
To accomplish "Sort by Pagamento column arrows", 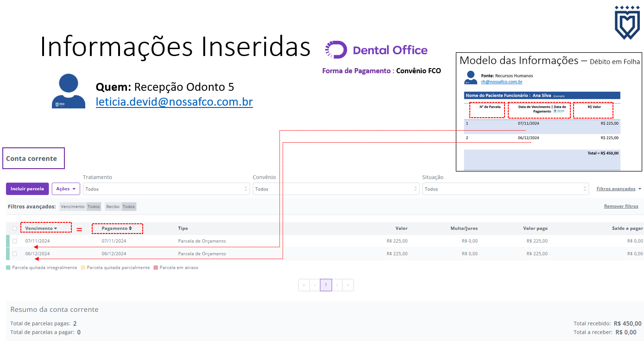I will [x=130, y=228].
